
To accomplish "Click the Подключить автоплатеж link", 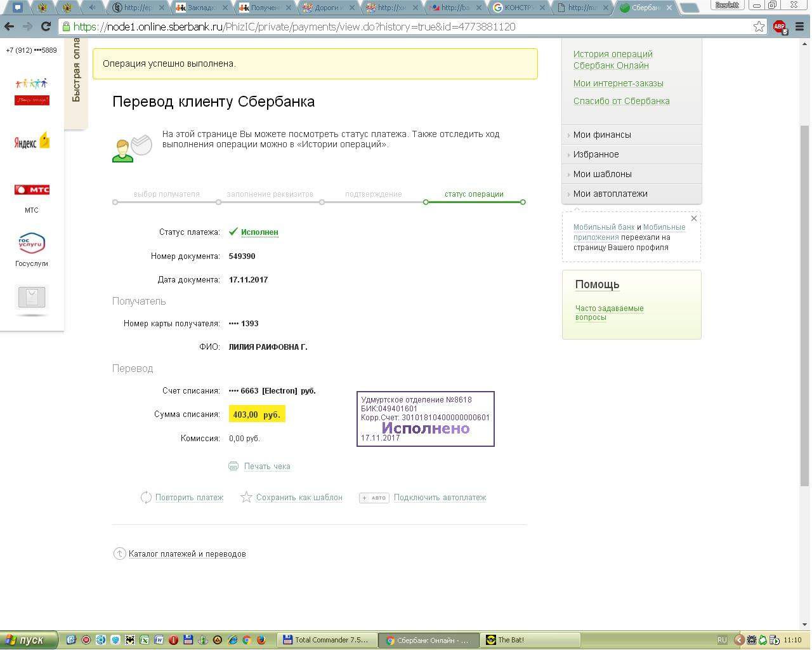I will click(440, 498).
